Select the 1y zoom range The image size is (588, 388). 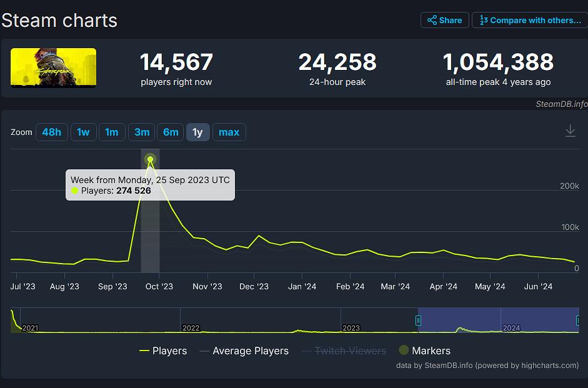pos(197,132)
